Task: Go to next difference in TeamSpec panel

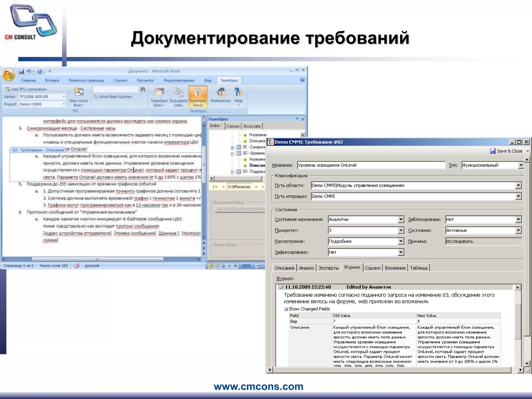Action: pos(256,187)
